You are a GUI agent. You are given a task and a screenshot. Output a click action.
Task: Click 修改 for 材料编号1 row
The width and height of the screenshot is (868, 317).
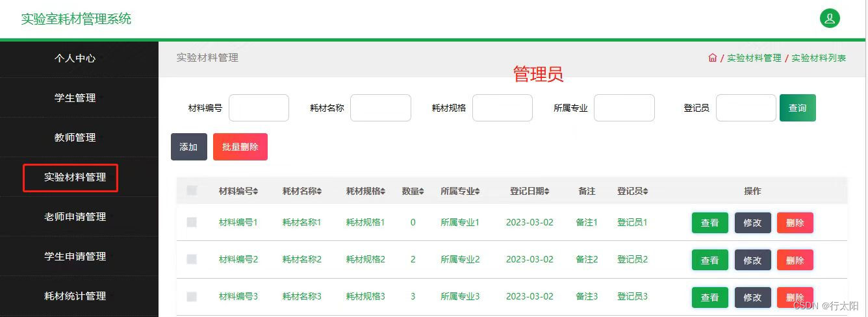(x=753, y=223)
